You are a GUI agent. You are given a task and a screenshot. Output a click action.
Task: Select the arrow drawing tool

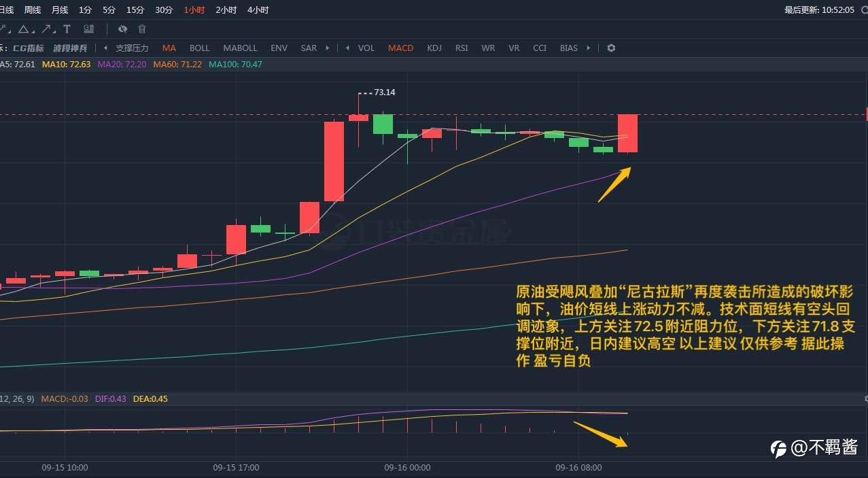pyautogui.click(x=46, y=29)
